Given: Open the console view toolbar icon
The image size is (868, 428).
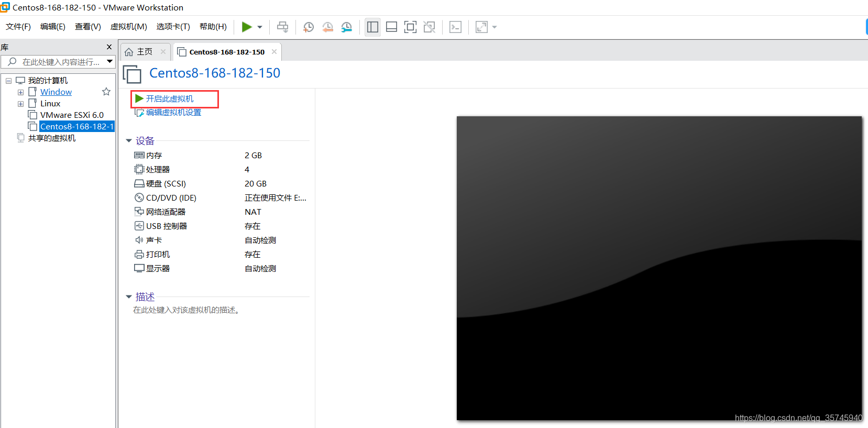Looking at the screenshot, I should (x=456, y=27).
